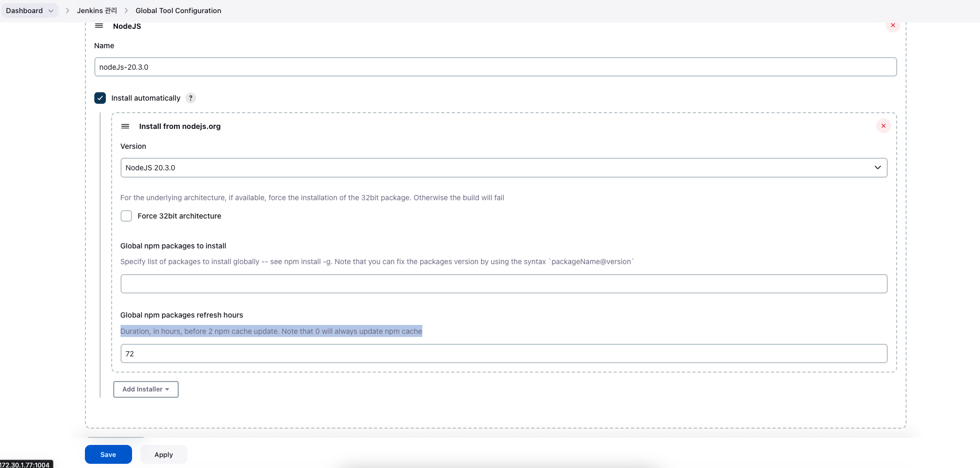Open Global Tool Configuration breadcrumb
The width and height of the screenshot is (980, 468).
click(x=178, y=10)
